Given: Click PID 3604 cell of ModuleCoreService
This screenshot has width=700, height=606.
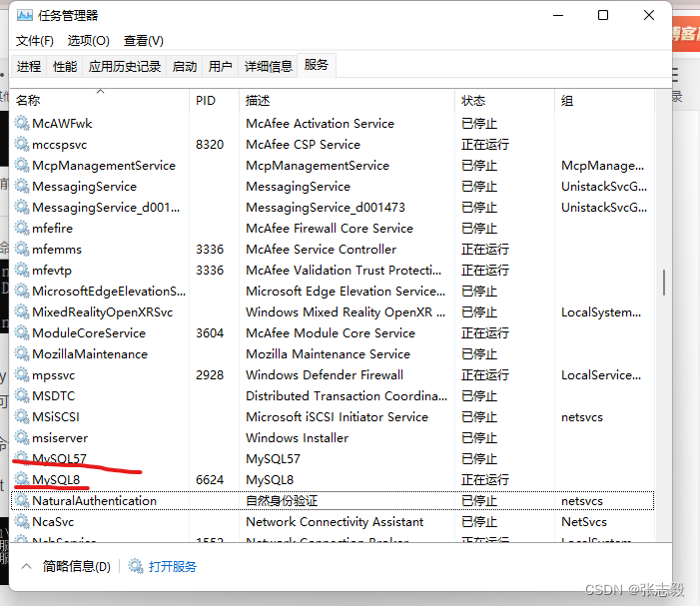Looking at the screenshot, I should (x=210, y=332).
